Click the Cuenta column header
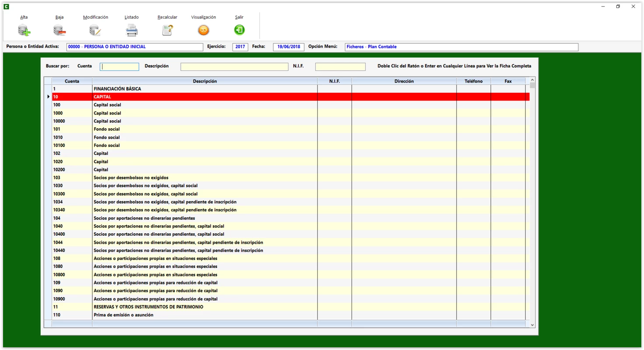Viewport: 644px width, 350px height. (72, 81)
